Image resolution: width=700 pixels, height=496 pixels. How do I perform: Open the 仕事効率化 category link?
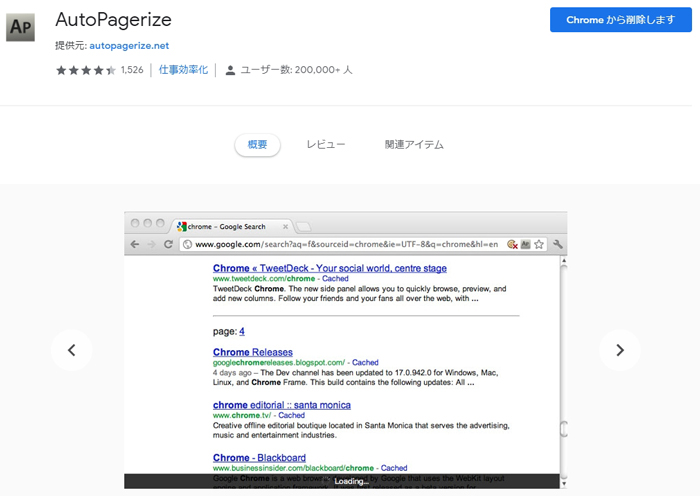tap(183, 70)
